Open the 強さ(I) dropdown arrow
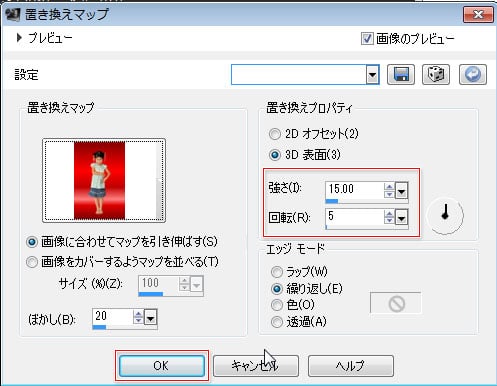The image size is (497, 386). 402,191
